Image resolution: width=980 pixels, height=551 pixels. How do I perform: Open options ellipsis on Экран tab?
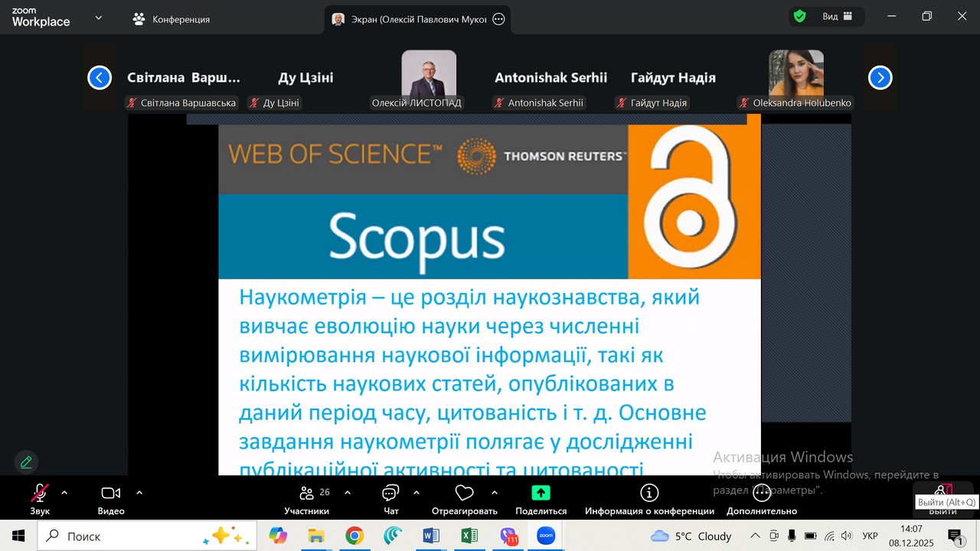click(499, 19)
